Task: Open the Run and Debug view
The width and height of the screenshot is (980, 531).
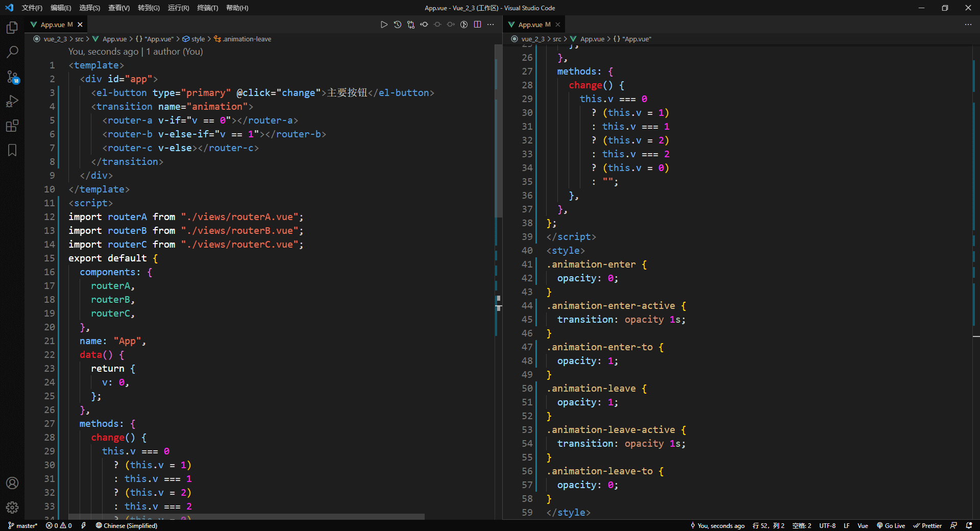Action: click(12, 101)
